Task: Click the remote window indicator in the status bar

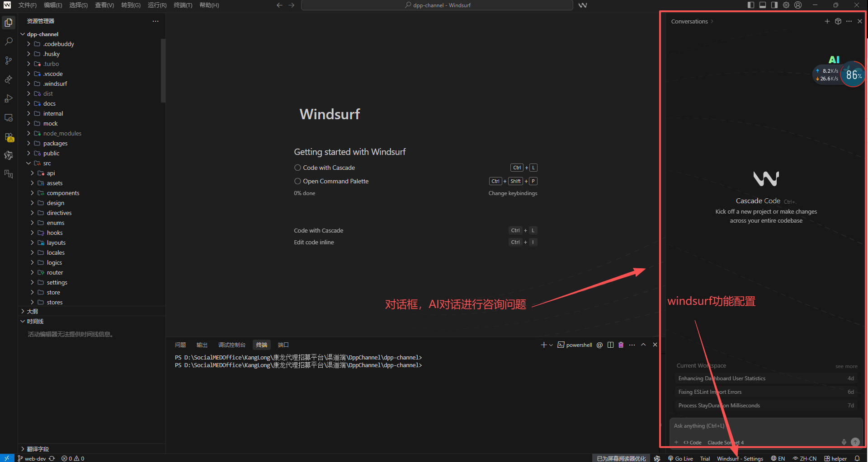Action: [x=7, y=458]
